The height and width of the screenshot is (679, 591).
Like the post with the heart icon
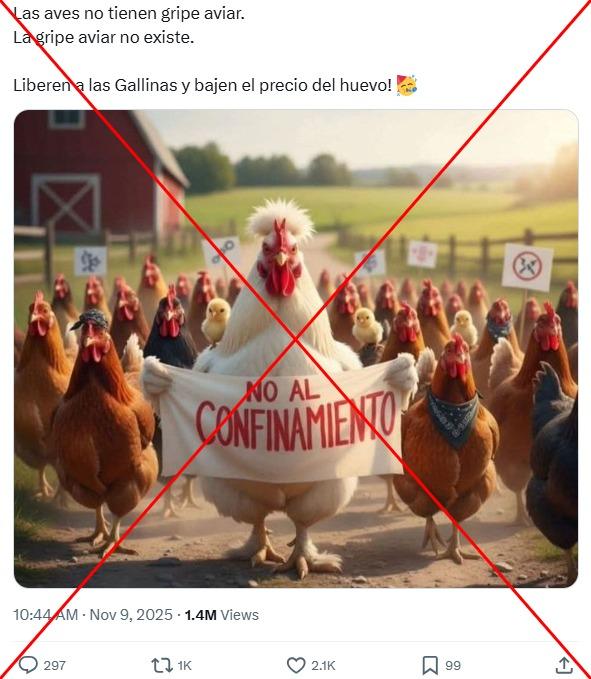(x=296, y=665)
